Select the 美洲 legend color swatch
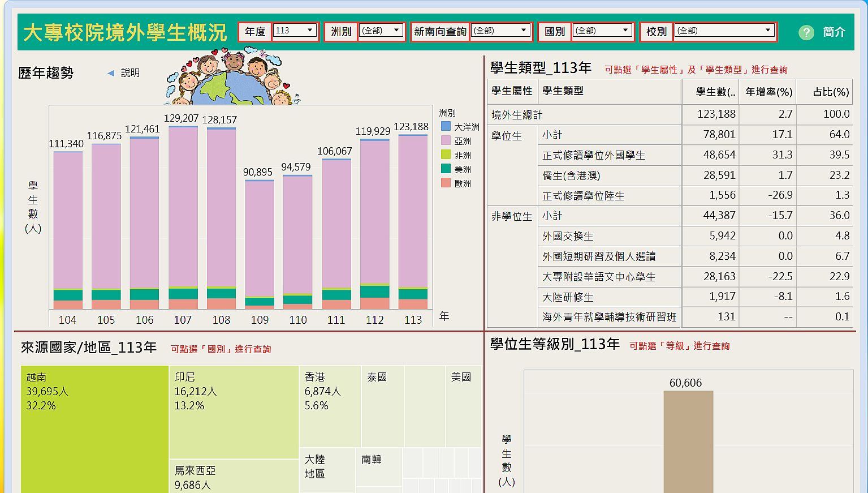The width and height of the screenshot is (868, 493). (x=446, y=169)
